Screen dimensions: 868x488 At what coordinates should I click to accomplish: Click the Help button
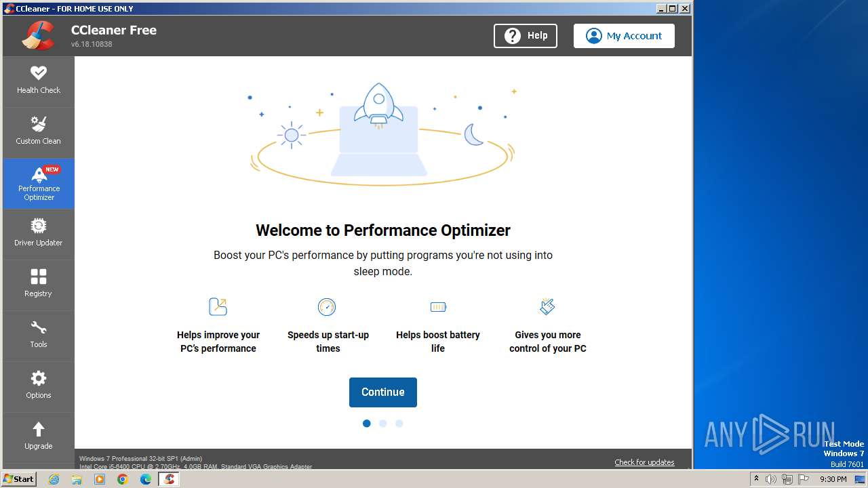pyautogui.click(x=526, y=36)
